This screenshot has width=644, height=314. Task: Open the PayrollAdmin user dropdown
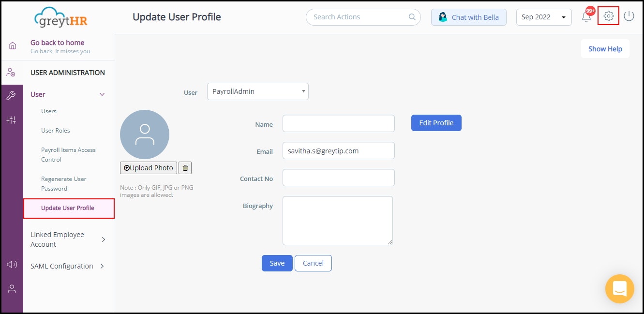[257, 91]
